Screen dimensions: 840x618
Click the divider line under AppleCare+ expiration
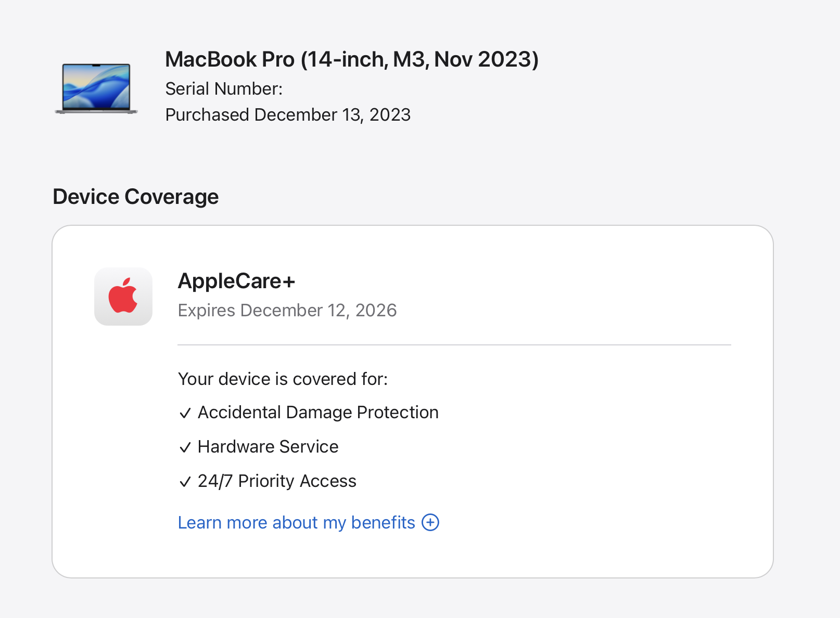(x=454, y=344)
